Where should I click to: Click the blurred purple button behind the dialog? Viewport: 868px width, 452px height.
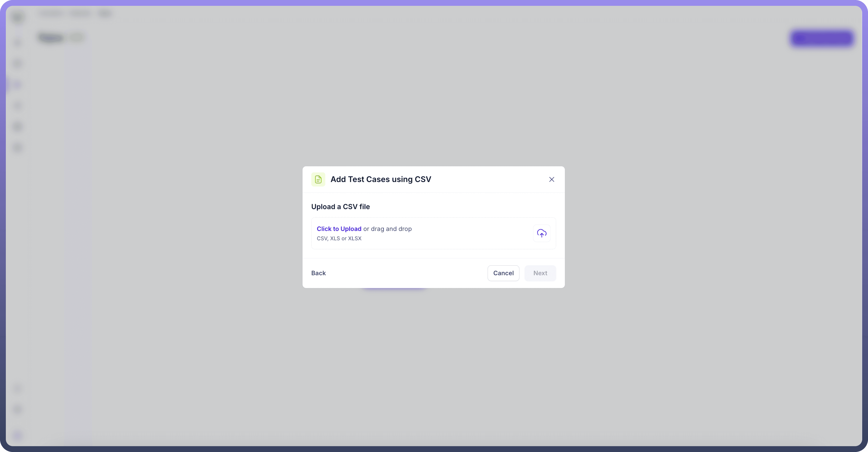click(822, 38)
